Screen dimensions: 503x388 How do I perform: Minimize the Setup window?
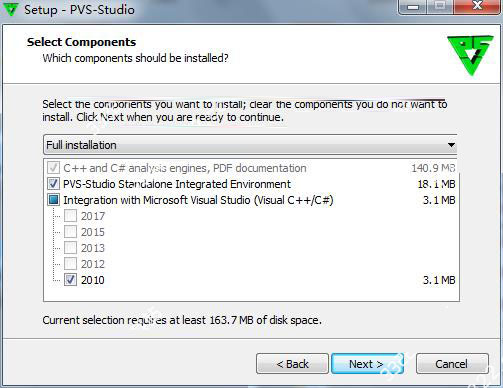tap(413, 7)
